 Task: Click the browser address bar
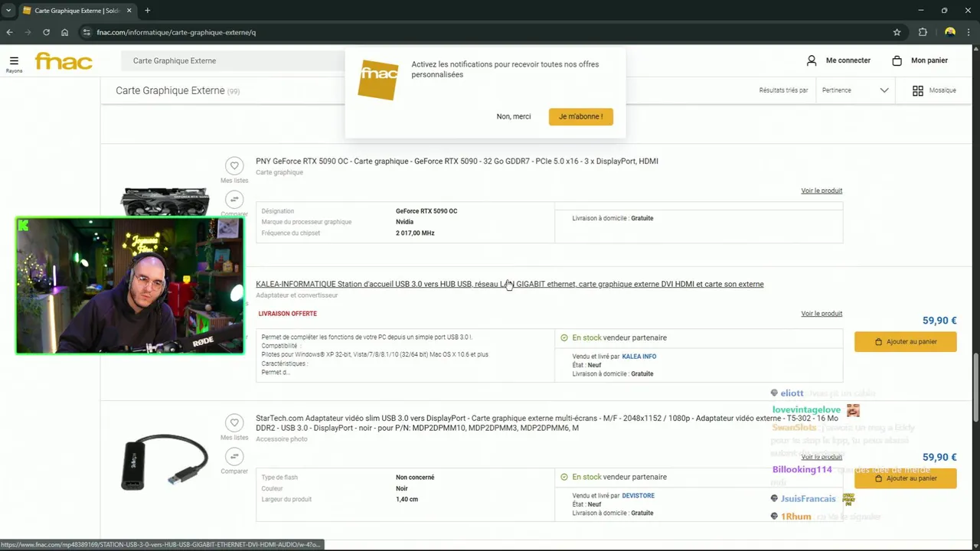click(490, 32)
